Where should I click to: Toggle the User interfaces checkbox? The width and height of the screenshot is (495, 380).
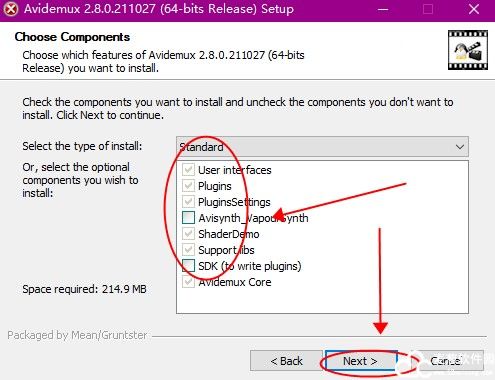tap(188, 170)
